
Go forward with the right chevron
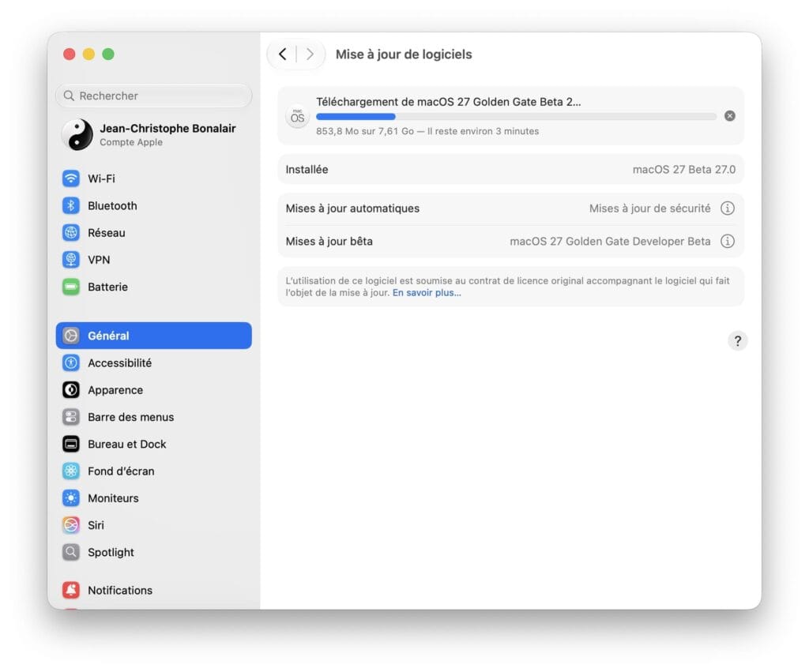point(310,54)
